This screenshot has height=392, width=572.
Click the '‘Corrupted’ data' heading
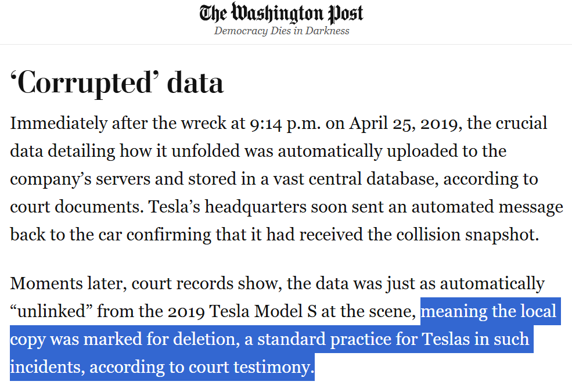point(117,82)
